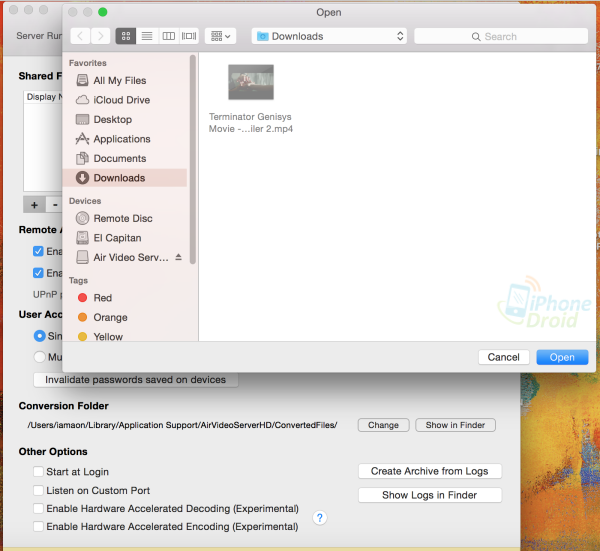Select Single user radio button
600x551 pixels.
(39, 336)
